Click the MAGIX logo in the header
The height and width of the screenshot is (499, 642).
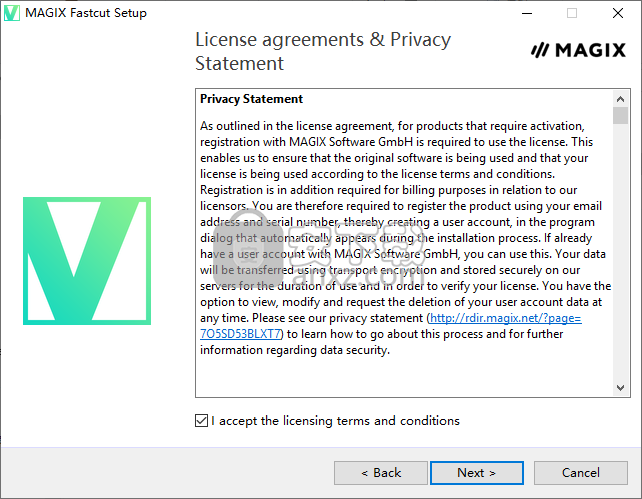[x=578, y=50]
